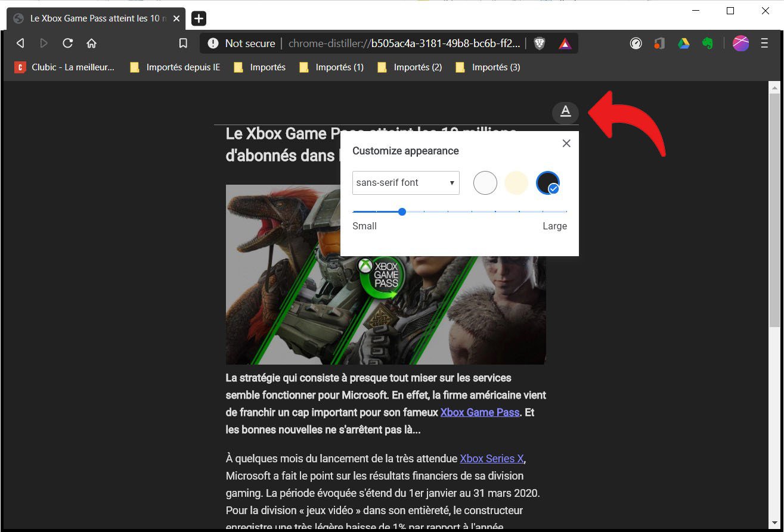Open Brave Rewards triangle icon

point(565,43)
